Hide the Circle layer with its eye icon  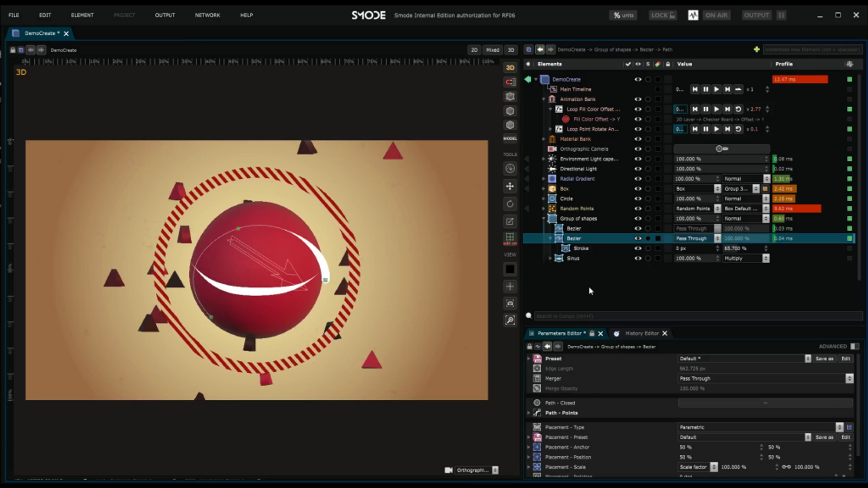[x=638, y=199]
